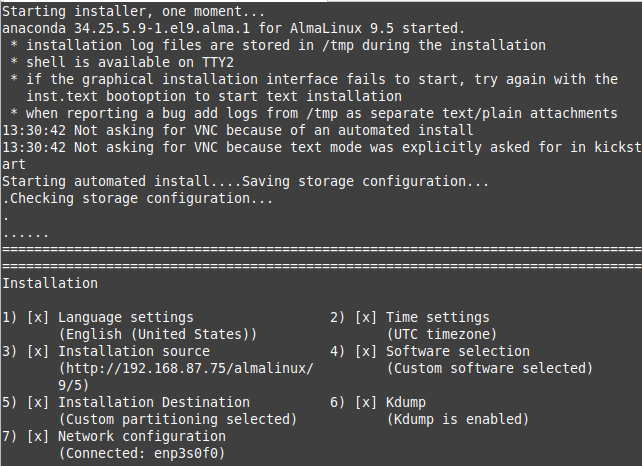Viewport: 642px width, 466px height.
Task: Click the Installation Destination [x] checkbox
Action: tap(38, 402)
